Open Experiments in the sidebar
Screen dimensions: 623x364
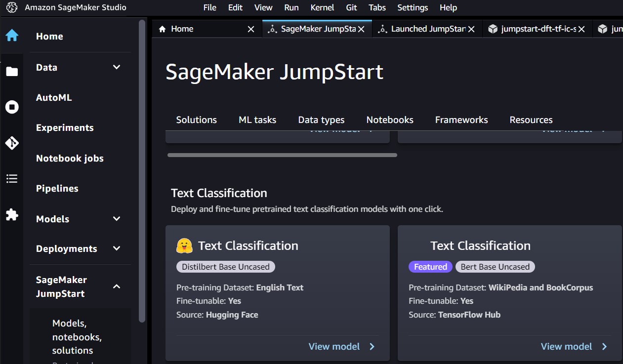pyautogui.click(x=65, y=128)
